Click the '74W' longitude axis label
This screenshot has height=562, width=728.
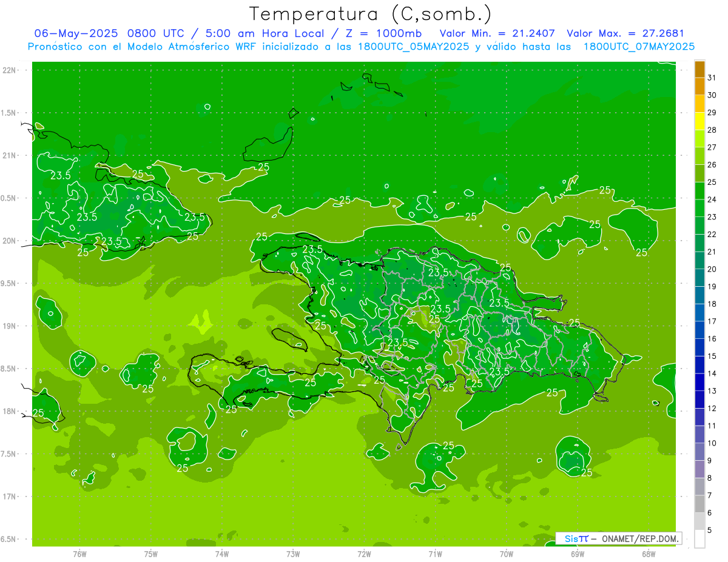pos(222,554)
